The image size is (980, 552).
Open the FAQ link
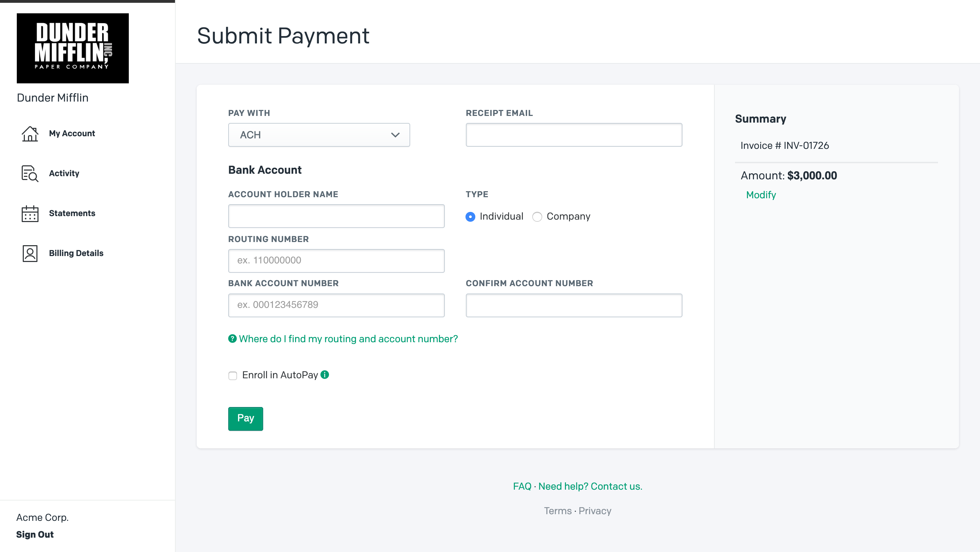pos(522,487)
